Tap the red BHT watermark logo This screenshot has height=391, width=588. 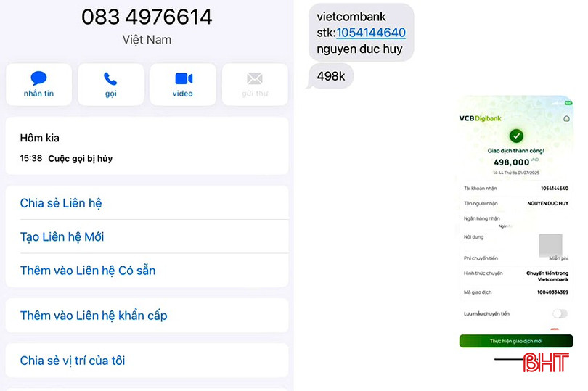[546, 362]
